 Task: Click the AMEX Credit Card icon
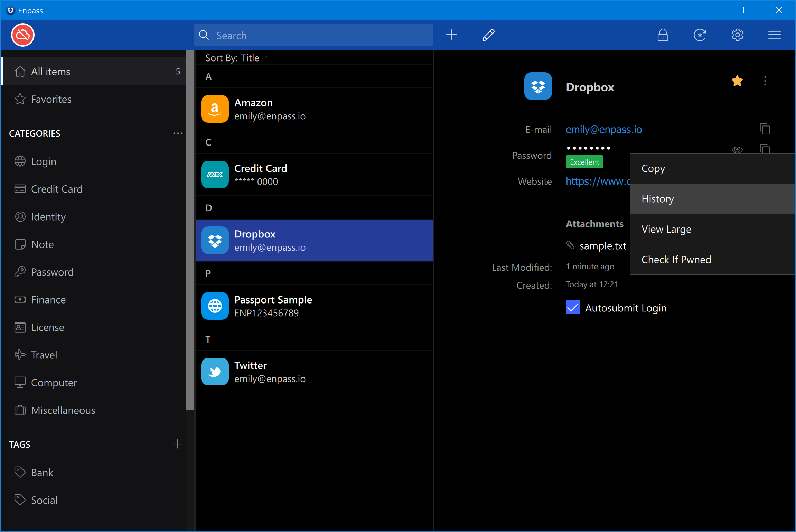215,175
